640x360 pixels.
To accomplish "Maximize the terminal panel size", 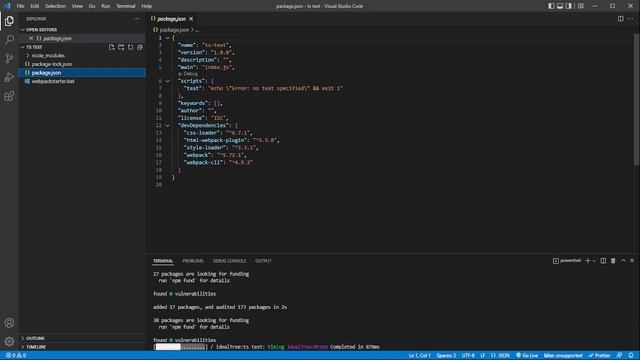I will click(x=623, y=261).
